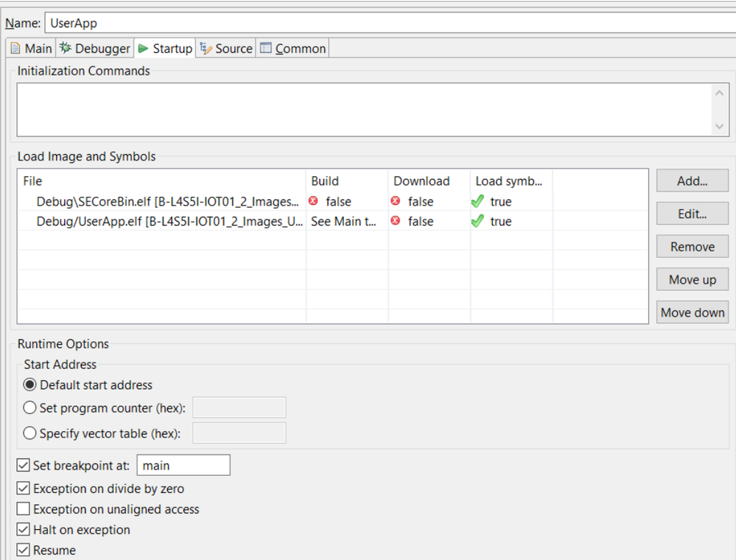736x560 pixels.
Task: Toggle the Halt on exception checkbox
Action: [23, 530]
